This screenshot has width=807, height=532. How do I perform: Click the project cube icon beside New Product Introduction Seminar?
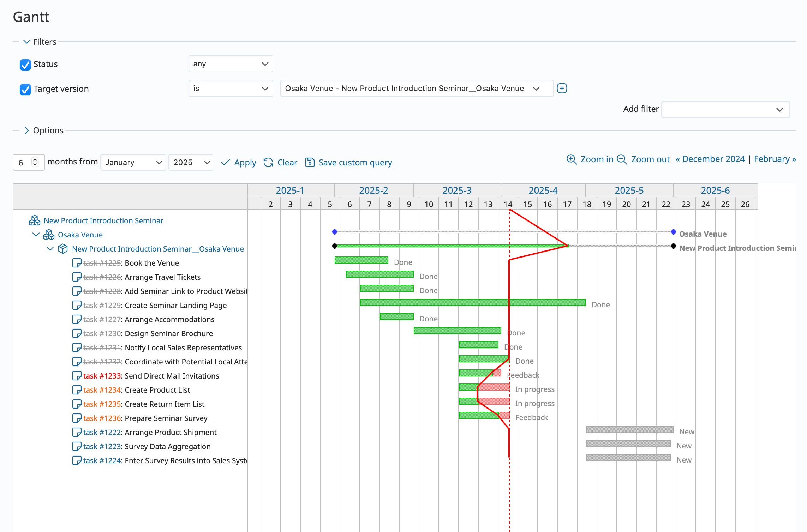click(34, 220)
